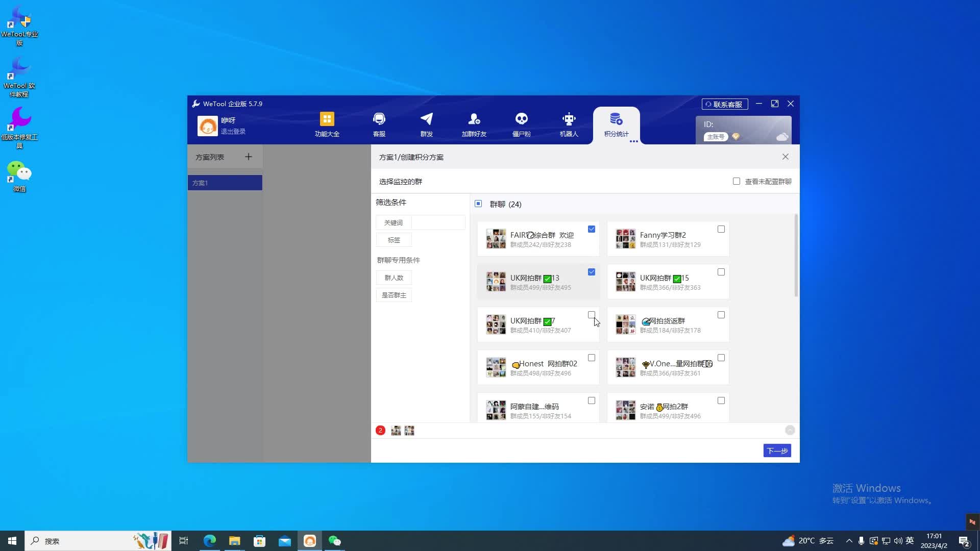
Task: Uncheck the FAIRY综合群 checkbox
Action: pos(591,229)
